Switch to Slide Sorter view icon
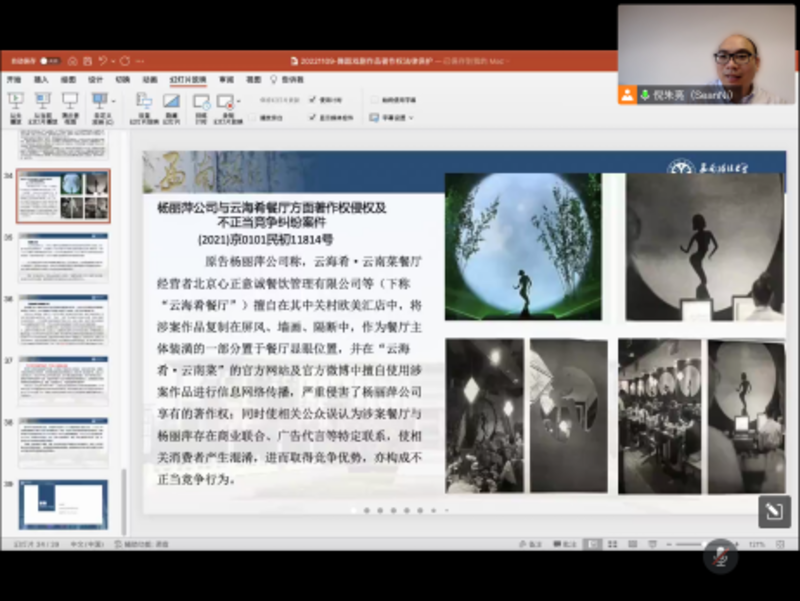Image resolution: width=800 pixels, height=601 pixels. pos(613,544)
